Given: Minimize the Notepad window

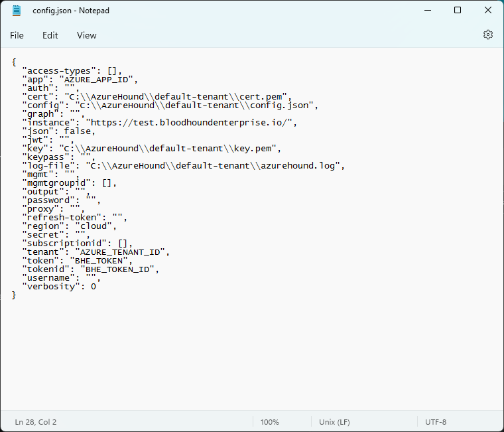Looking at the screenshot, I should click(428, 11).
